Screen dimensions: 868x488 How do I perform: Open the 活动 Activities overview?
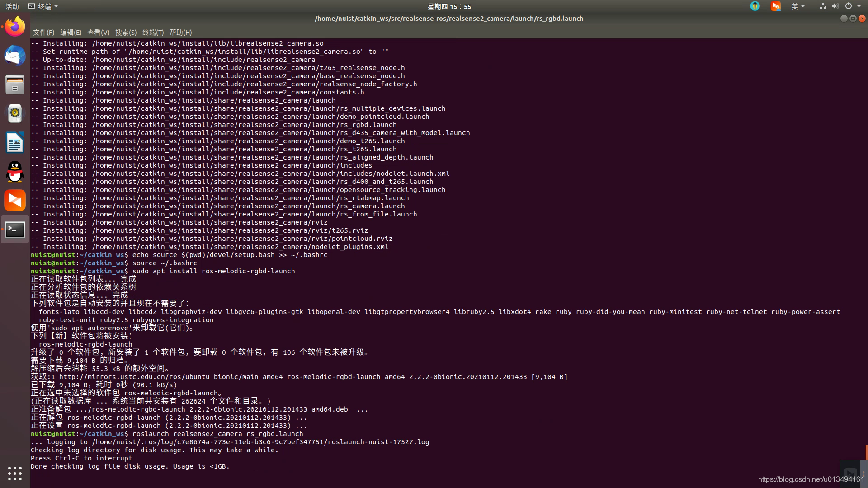click(12, 6)
